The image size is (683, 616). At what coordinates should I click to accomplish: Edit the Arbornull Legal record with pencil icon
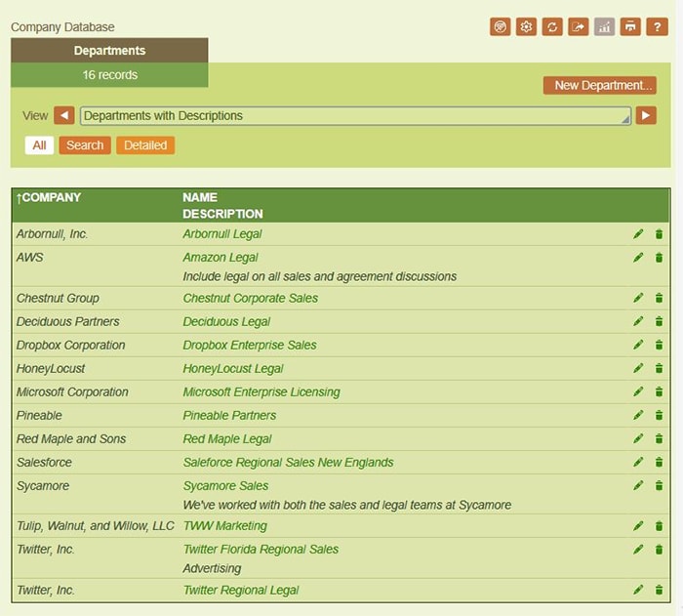638,234
